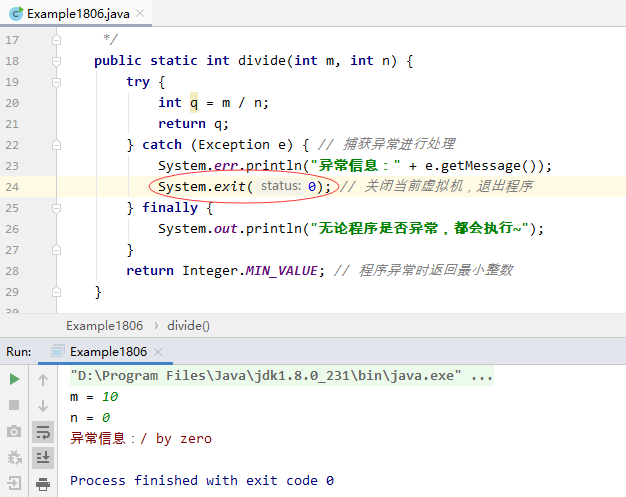Click the exit icon in the Run toolbar

pyautogui.click(x=14, y=483)
